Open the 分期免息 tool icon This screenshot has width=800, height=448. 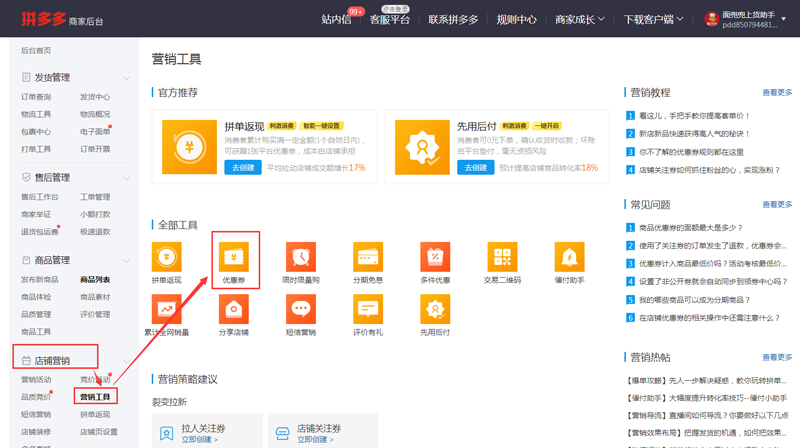(368, 257)
